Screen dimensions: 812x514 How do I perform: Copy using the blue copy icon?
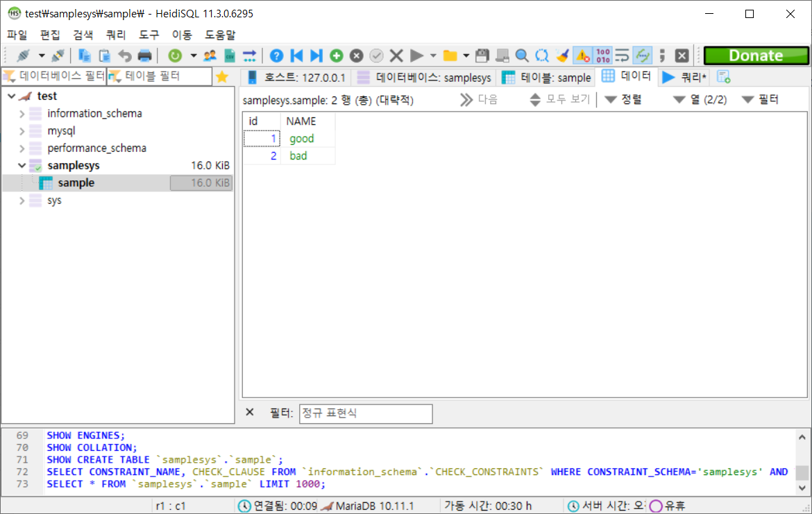click(x=85, y=55)
